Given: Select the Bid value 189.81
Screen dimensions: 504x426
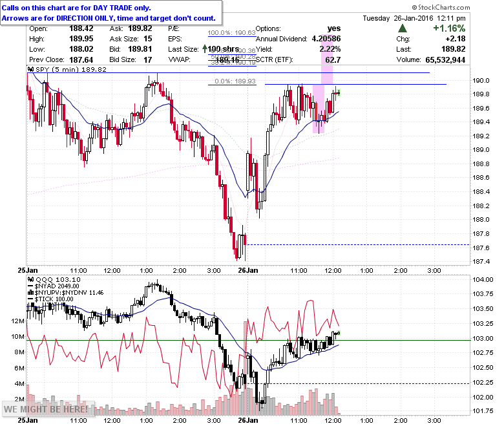Looking at the screenshot, I should (x=140, y=49).
